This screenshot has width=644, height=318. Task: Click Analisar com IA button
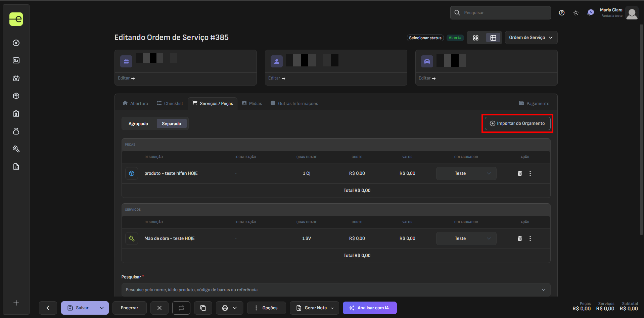370,308
